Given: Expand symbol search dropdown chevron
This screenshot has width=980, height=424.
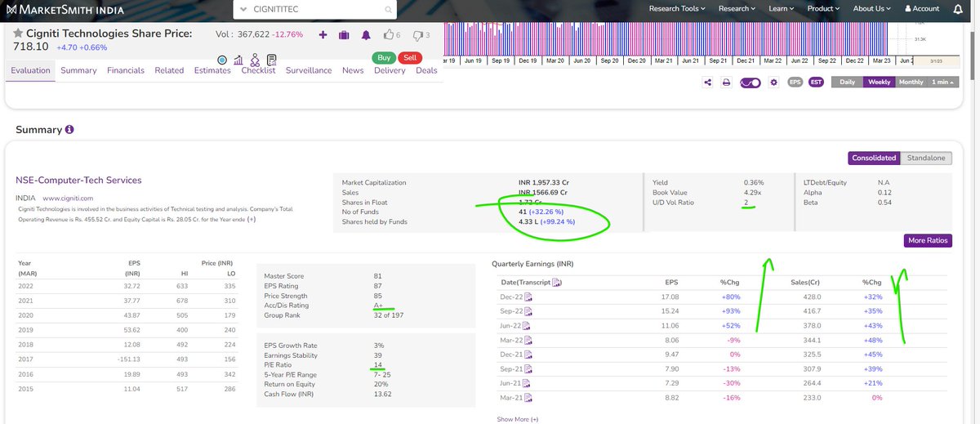Looking at the screenshot, I should (x=243, y=11).
